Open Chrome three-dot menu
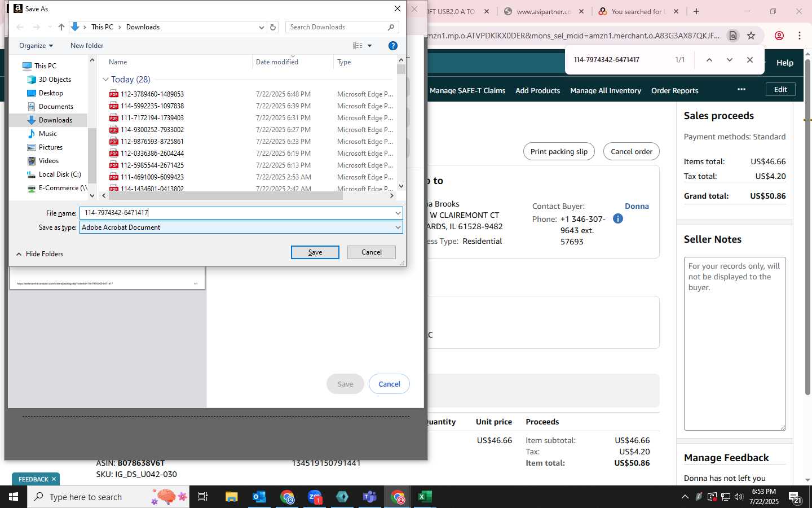 800,36
